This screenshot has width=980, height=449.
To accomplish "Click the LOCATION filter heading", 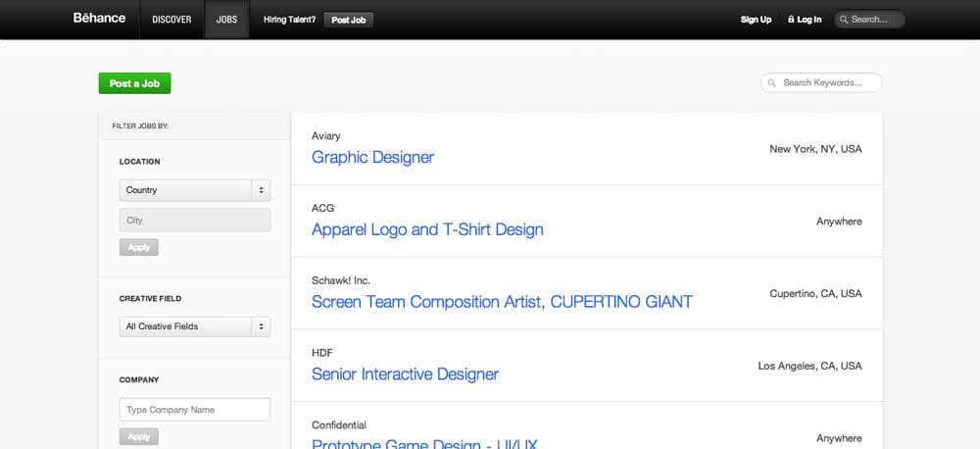I will coord(139,162).
